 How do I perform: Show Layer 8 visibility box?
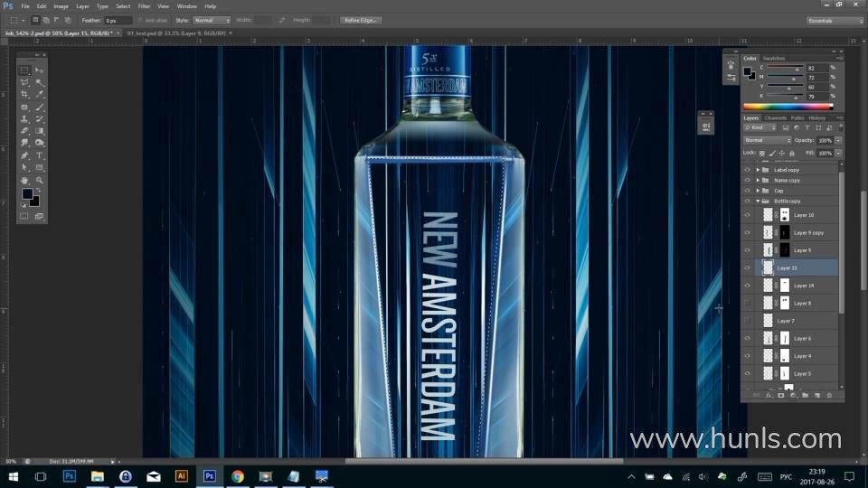(x=748, y=304)
